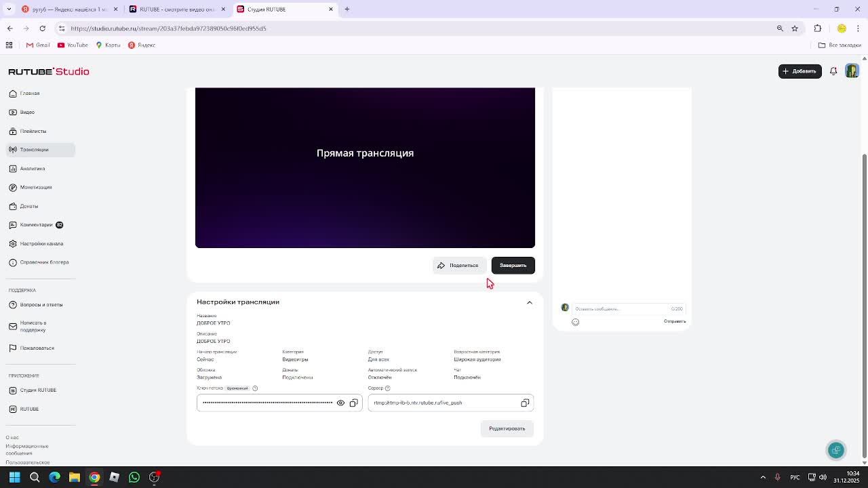The width and height of the screenshot is (868, 488).
Task: Open WhatsApp from the taskbar
Action: point(134,477)
